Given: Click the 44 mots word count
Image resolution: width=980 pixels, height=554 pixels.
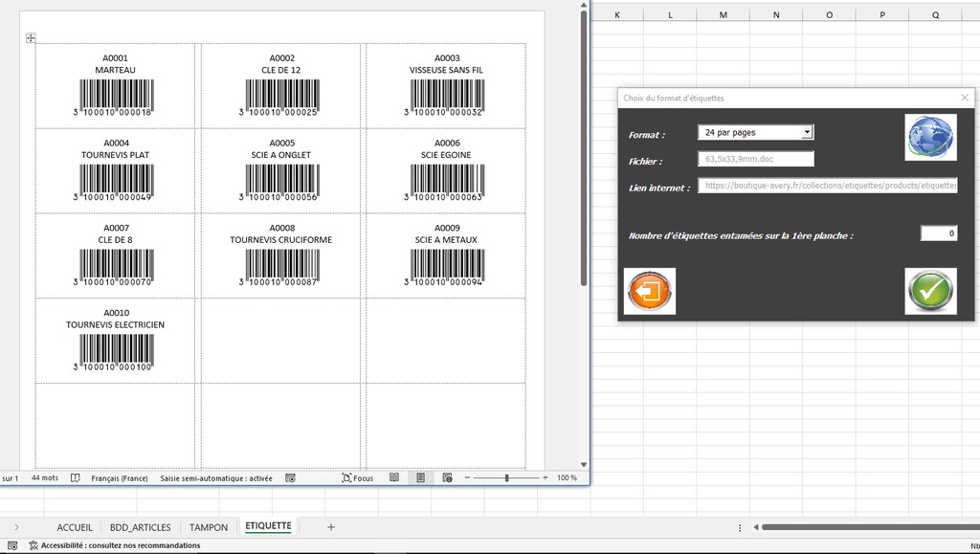Looking at the screenshot, I should point(44,477).
